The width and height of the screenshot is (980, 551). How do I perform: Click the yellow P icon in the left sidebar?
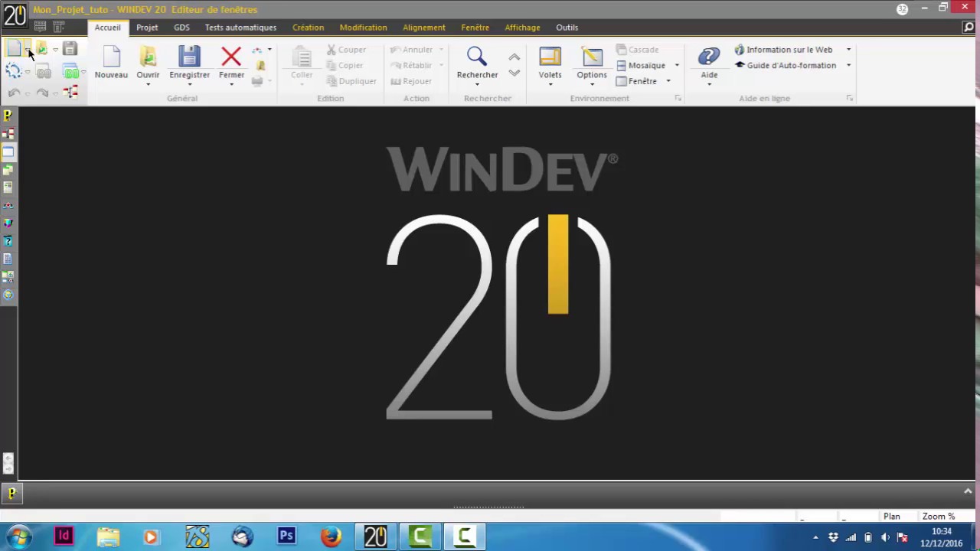(x=8, y=116)
